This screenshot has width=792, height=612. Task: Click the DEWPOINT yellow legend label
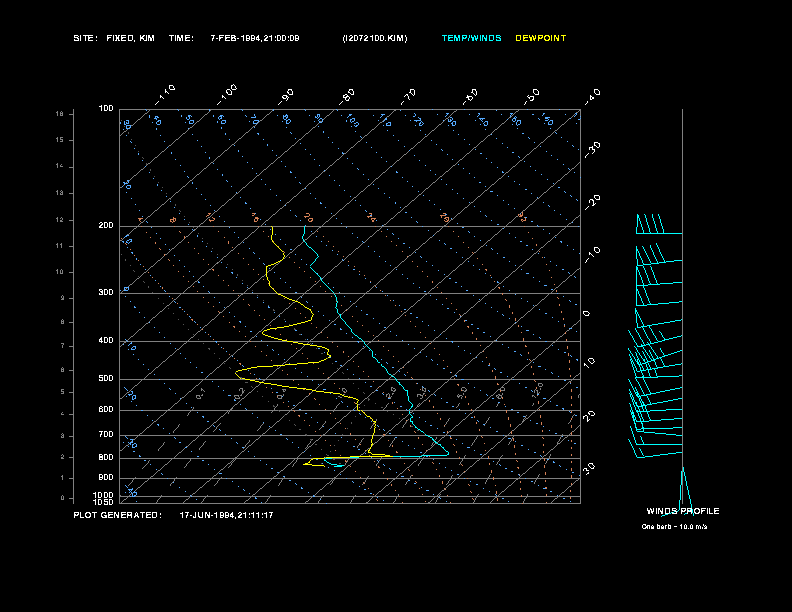click(540, 38)
